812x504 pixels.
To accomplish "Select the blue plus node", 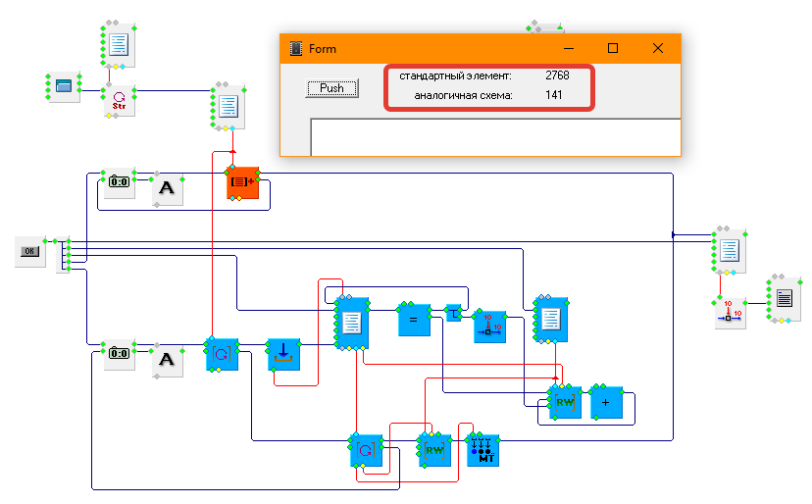I will 606,402.
